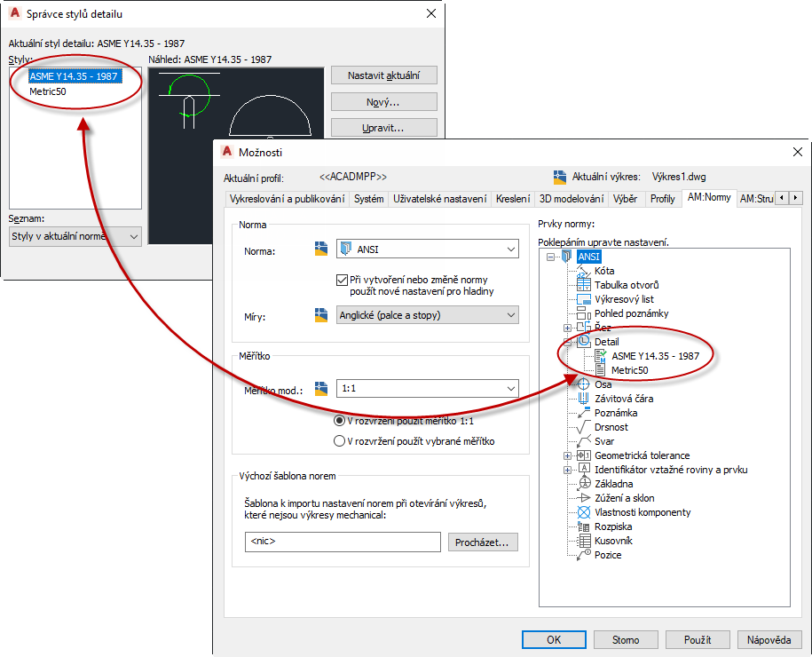The width and height of the screenshot is (812, 657).
Task: Select V rozvržení použít vybrané měřítko radio
Action: tap(339, 441)
